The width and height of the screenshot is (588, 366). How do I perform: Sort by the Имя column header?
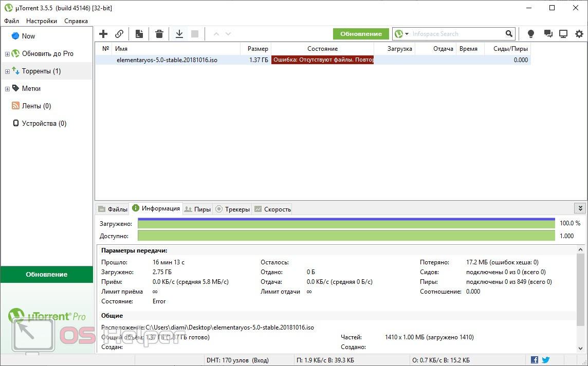coord(176,49)
